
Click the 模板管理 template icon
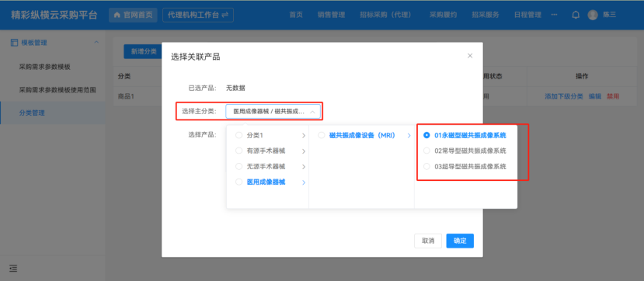[x=15, y=42]
